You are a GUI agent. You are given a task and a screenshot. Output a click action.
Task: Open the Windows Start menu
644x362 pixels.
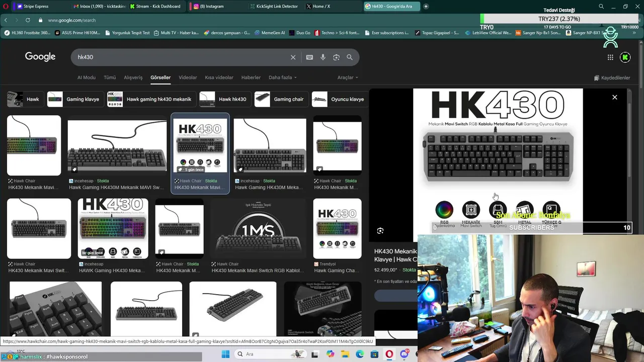coord(225,354)
